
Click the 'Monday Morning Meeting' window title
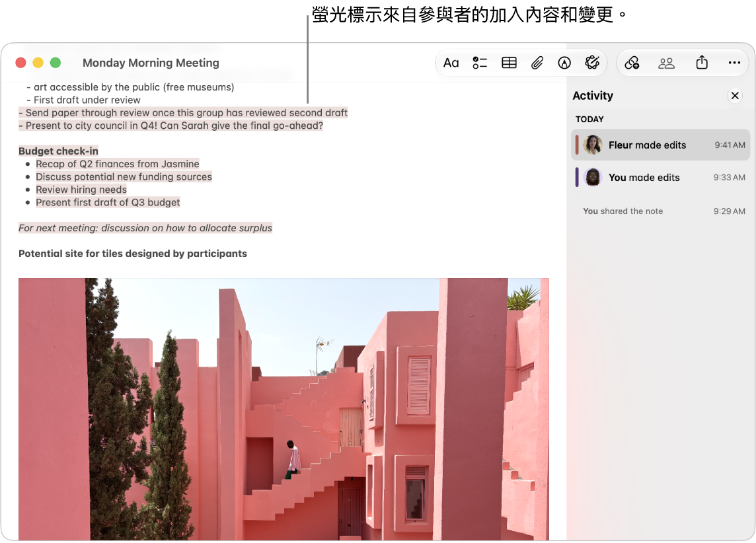point(151,63)
